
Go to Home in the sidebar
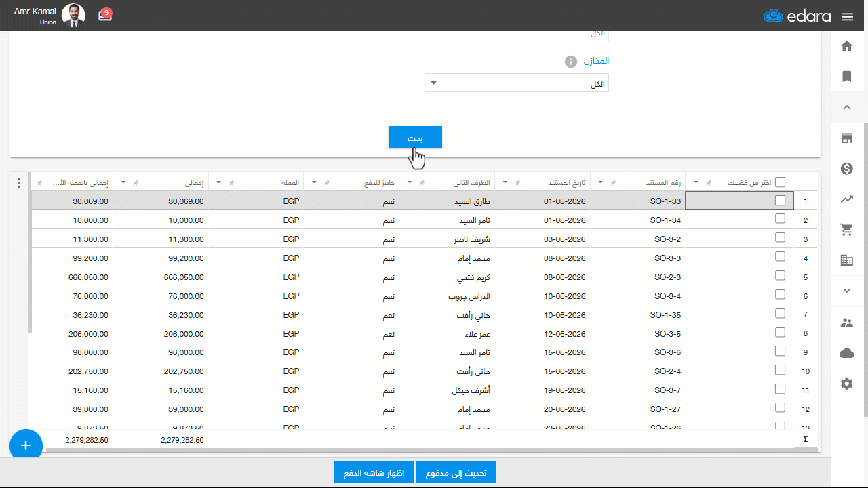846,46
